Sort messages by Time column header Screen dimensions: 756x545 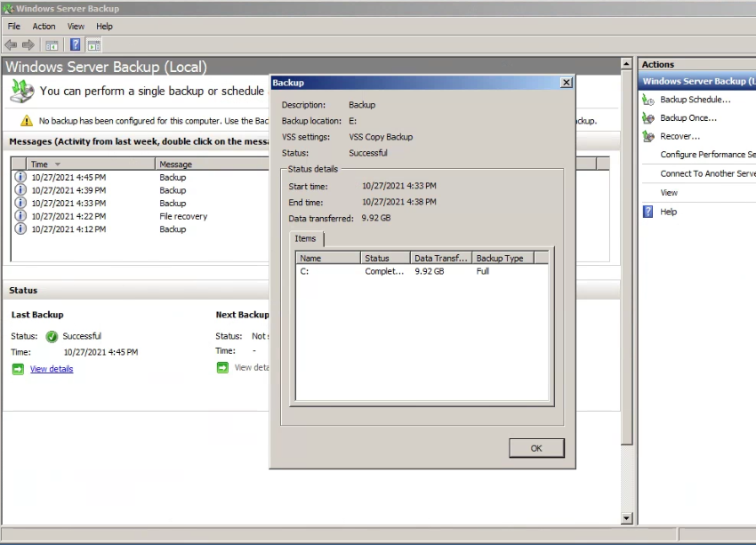91,164
